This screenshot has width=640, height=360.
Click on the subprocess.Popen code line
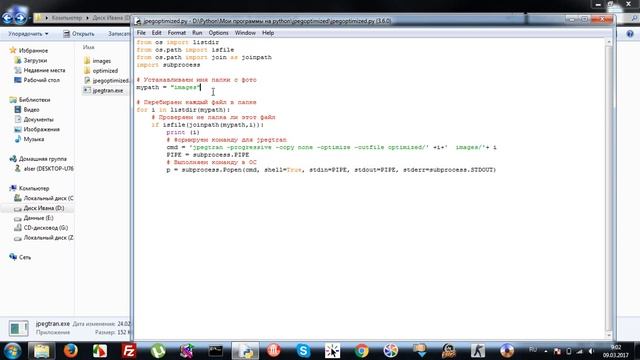coord(331,170)
